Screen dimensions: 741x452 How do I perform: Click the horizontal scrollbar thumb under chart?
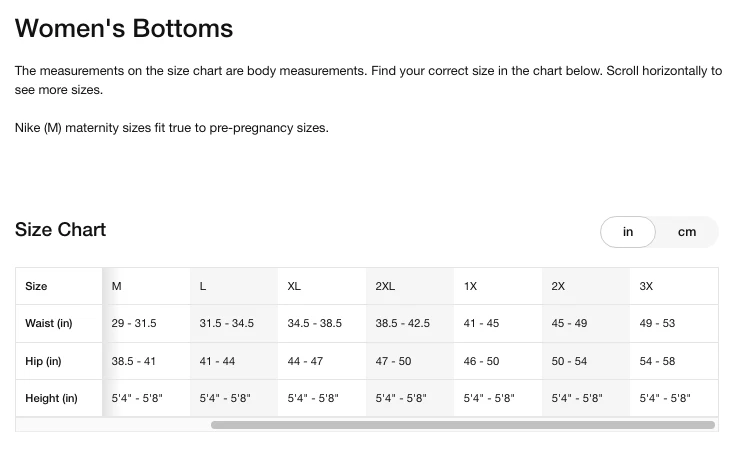click(463, 425)
